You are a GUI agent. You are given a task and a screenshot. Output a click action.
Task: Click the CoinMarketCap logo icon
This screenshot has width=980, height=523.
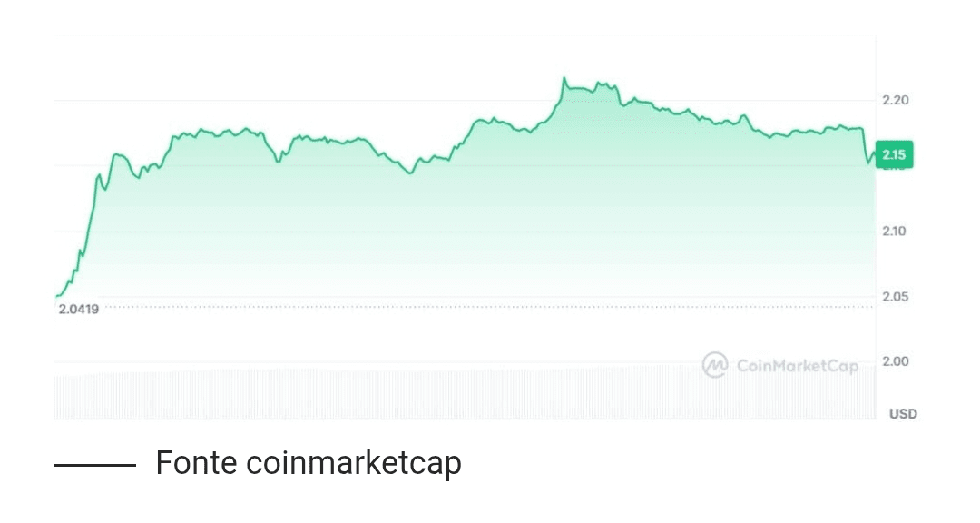pyautogui.click(x=715, y=365)
